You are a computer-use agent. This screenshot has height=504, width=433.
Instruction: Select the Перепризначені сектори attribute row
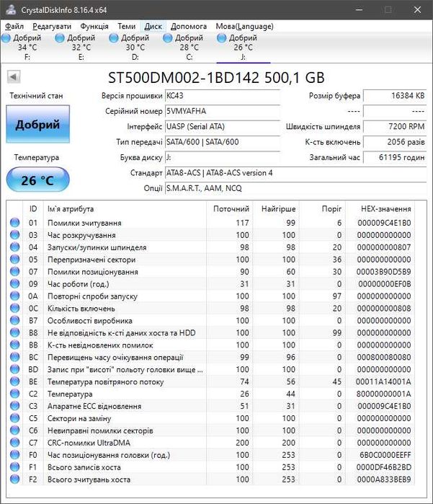coord(210,259)
